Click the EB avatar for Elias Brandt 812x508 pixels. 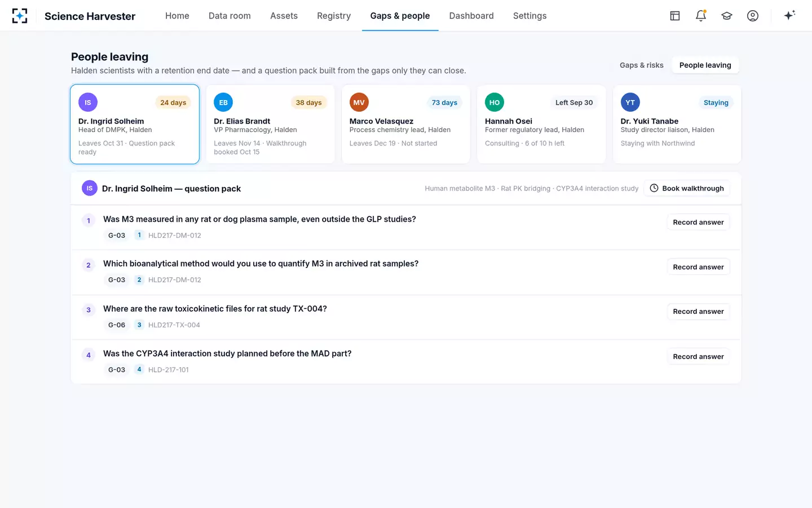tap(223, 102)
